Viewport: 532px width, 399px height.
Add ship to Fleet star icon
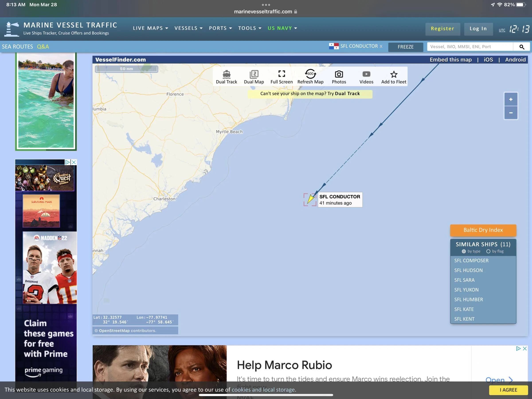(x=394, y=74)
